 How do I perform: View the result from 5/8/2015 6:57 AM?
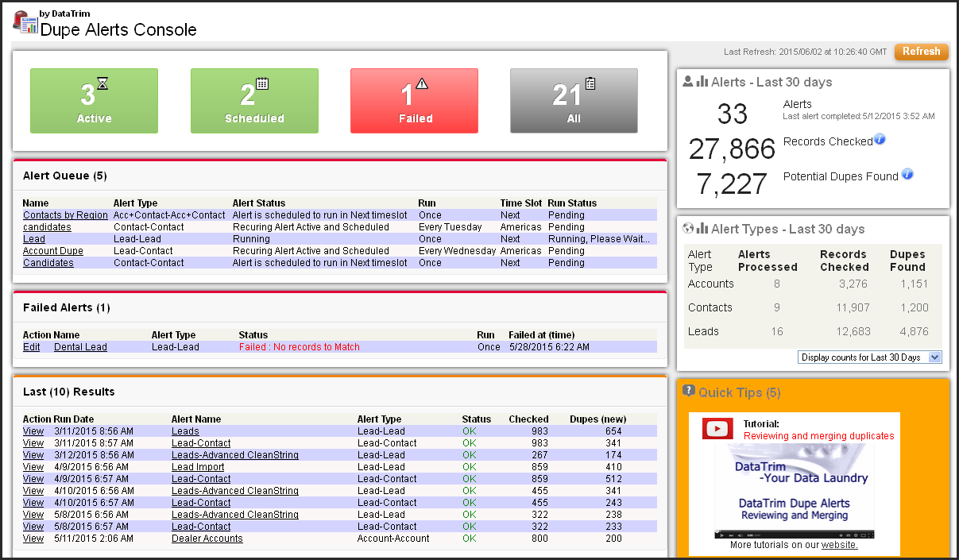33,527
